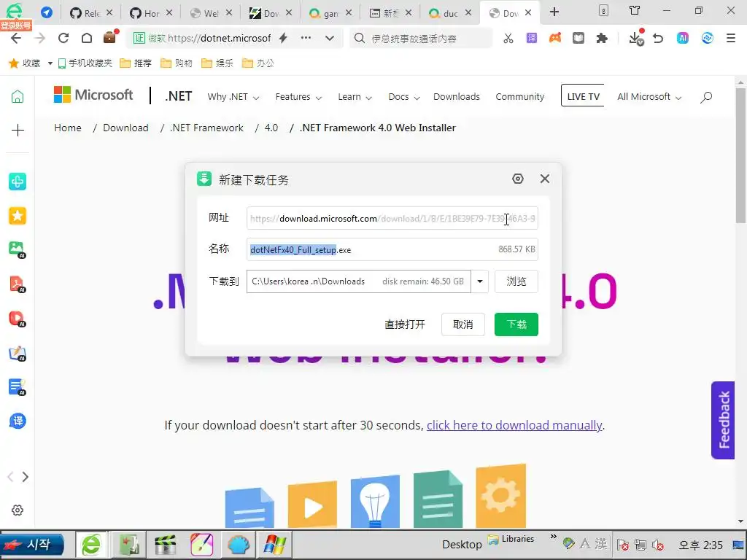Open the sidebar AI video tool

[x=18, y=318]
